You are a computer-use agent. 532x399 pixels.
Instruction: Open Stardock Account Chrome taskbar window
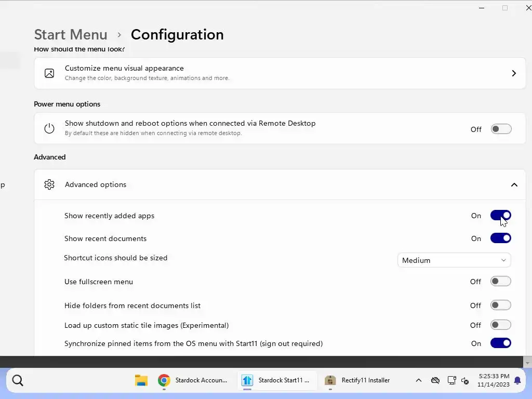pos(193,380)
